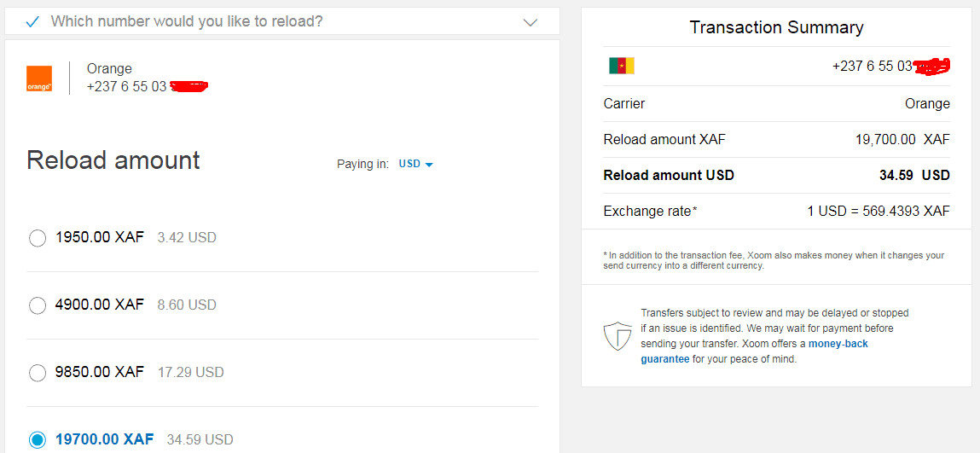
Task: Click the Orange carrier logo
Action: pos(38,79)
